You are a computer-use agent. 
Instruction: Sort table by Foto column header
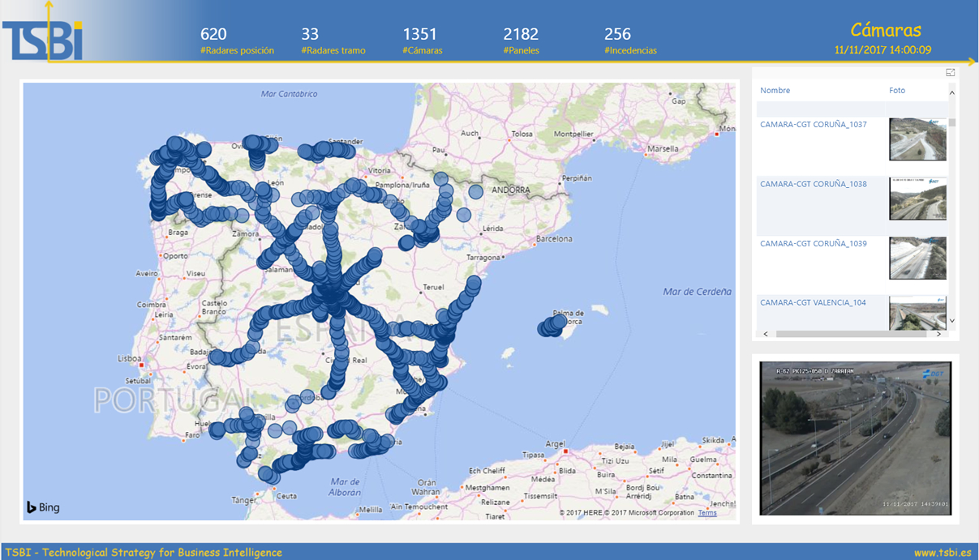pos(897,90)
